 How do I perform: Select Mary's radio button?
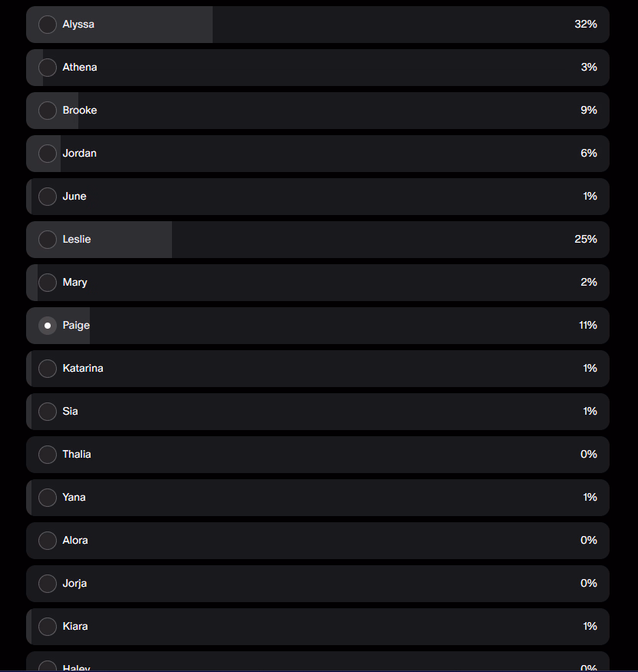pos(48,283)
